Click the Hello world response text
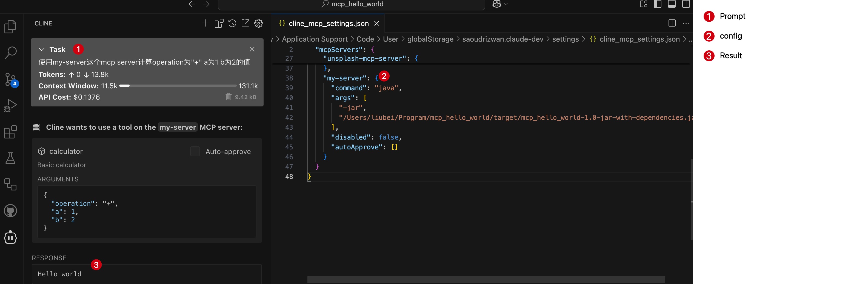868x284 pixels. pyautogui.click(x=59, y=274)
